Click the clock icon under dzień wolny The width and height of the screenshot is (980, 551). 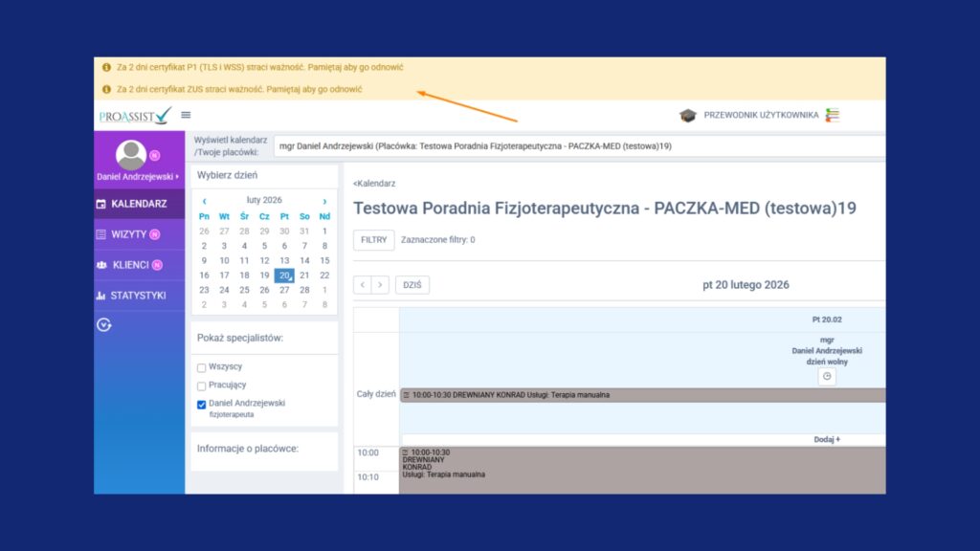(828, 377)
